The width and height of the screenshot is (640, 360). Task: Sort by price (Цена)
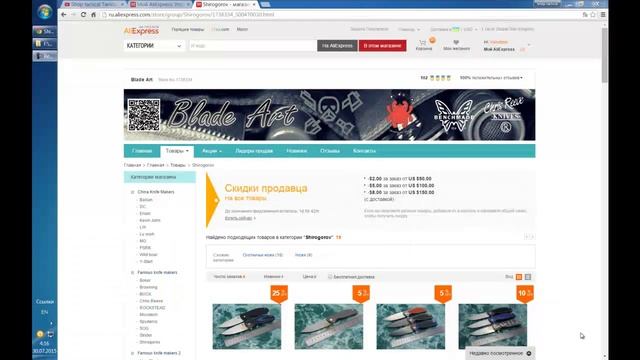[x=309, y=277]
